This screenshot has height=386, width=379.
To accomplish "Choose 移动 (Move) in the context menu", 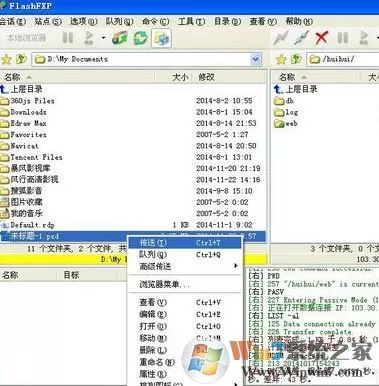I will click(185, 338).
